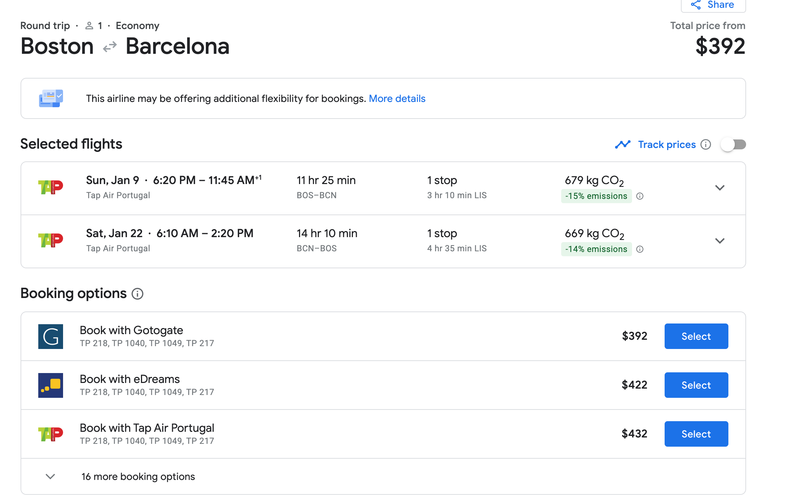Image resolution: width=812 pixels, height=504 pixels.
Task: Select the Gotogate $392 booking option
Action: [x=695, y=336]
